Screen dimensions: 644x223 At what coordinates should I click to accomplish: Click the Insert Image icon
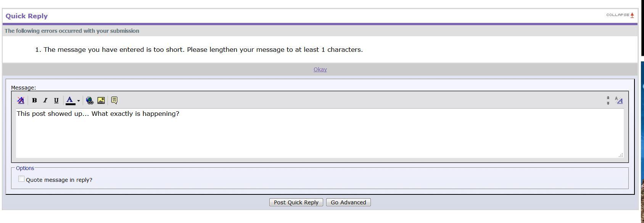(101, 100)
